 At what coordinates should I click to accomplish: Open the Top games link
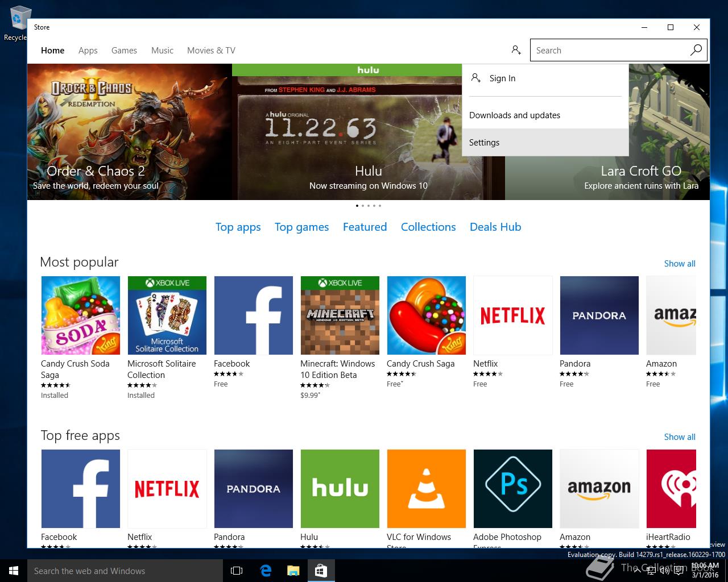pyautogui.click(x=301, y=227)
